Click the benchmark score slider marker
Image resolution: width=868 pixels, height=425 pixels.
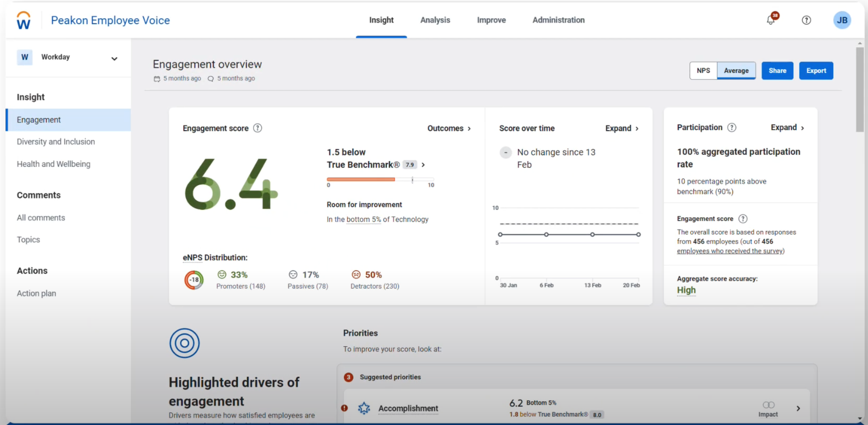(412, 180)
